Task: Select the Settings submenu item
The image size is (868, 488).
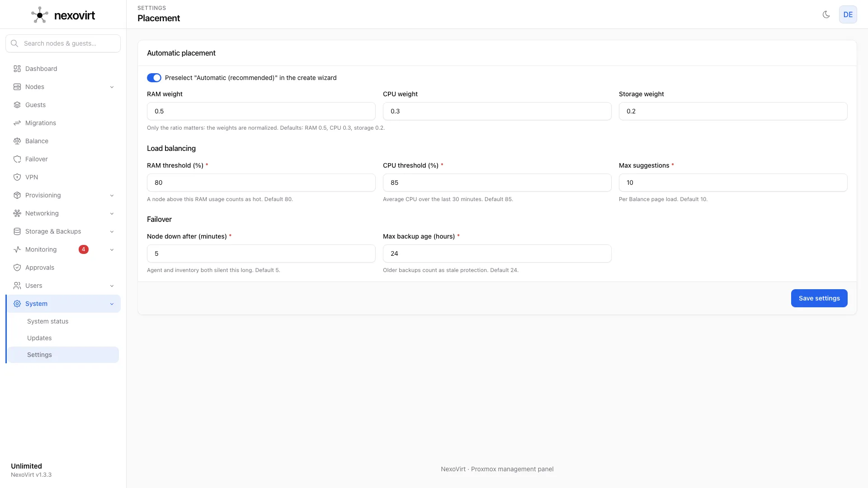Action: pos(63,355)
